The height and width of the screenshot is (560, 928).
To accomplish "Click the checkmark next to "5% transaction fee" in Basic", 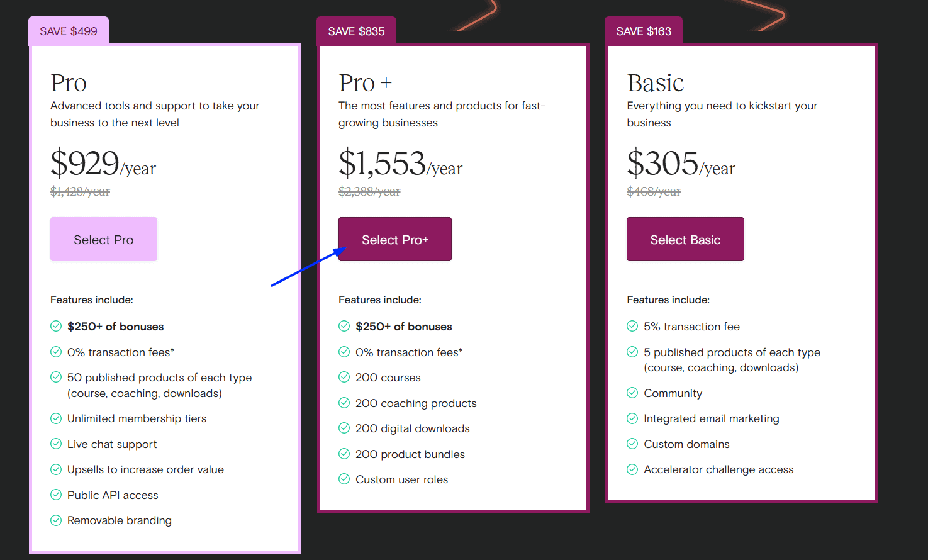I will pyautogui.click(x=632, y=326).
